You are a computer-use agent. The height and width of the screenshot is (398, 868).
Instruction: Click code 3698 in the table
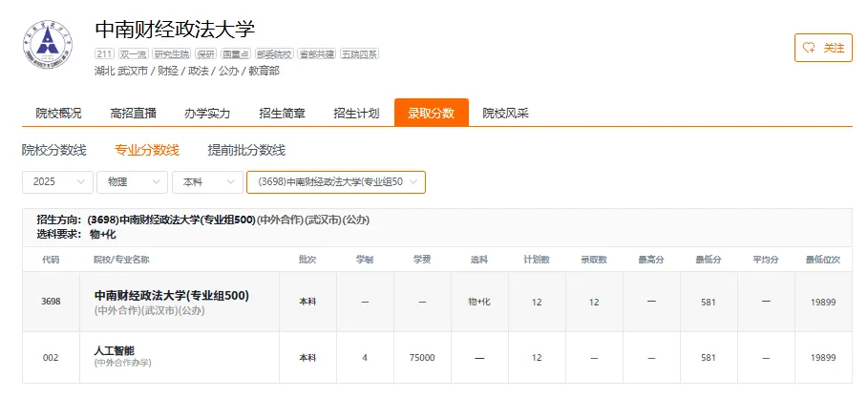tap(51, 302)
